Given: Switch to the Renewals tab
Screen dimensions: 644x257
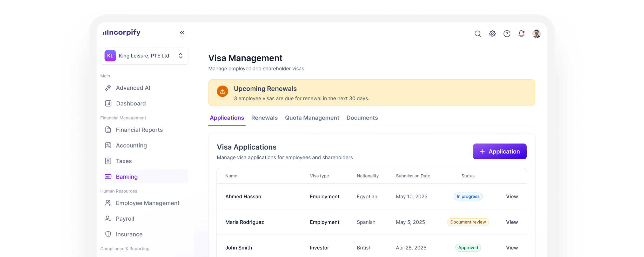Looking at the screenshot, I should (x=264, y=118).
